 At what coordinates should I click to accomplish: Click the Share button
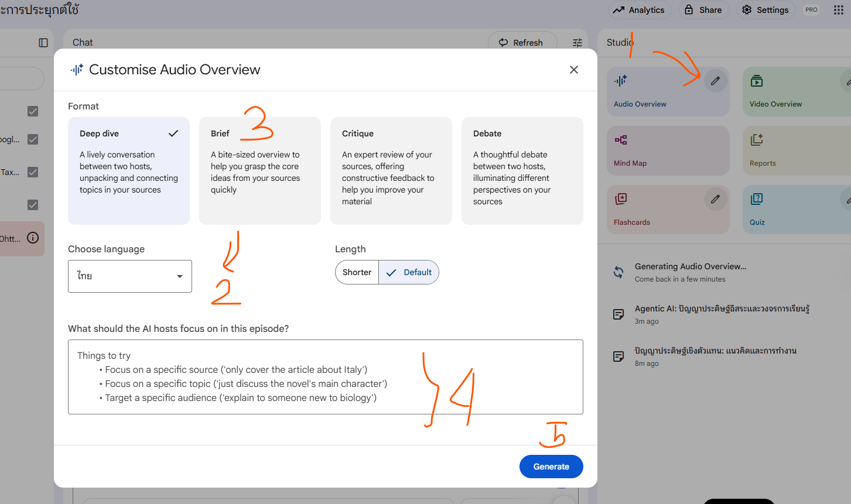[703, 10]
